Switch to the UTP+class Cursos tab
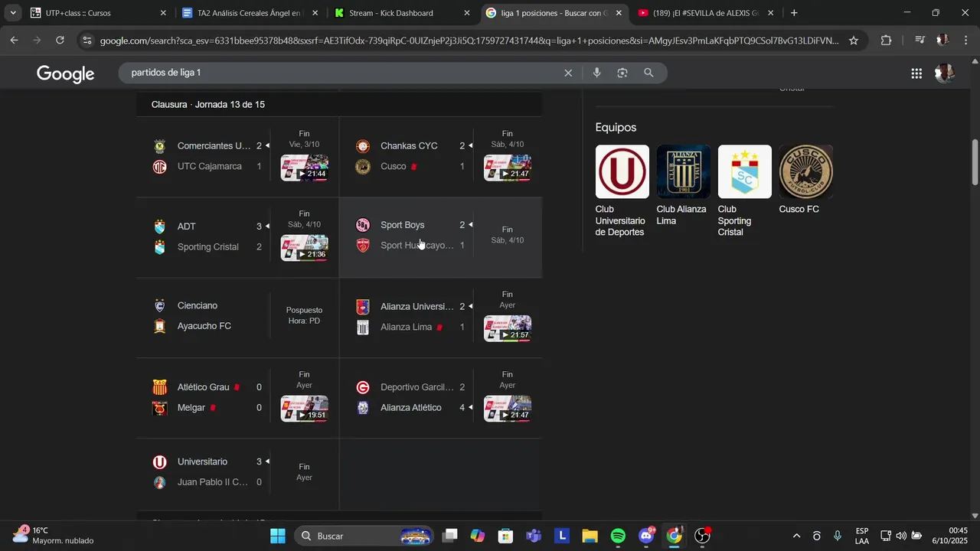Screen dimensions: 980x551 (x=98, y=13)
